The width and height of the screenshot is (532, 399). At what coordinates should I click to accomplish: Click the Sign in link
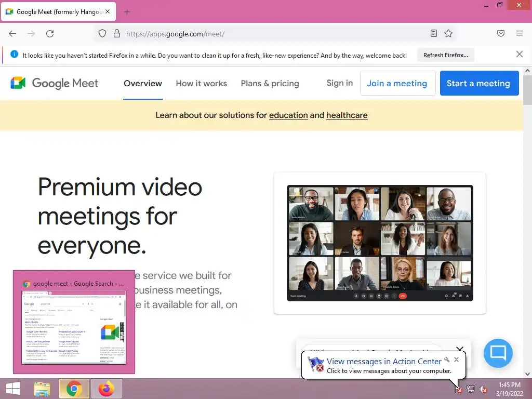click(340, 83)
